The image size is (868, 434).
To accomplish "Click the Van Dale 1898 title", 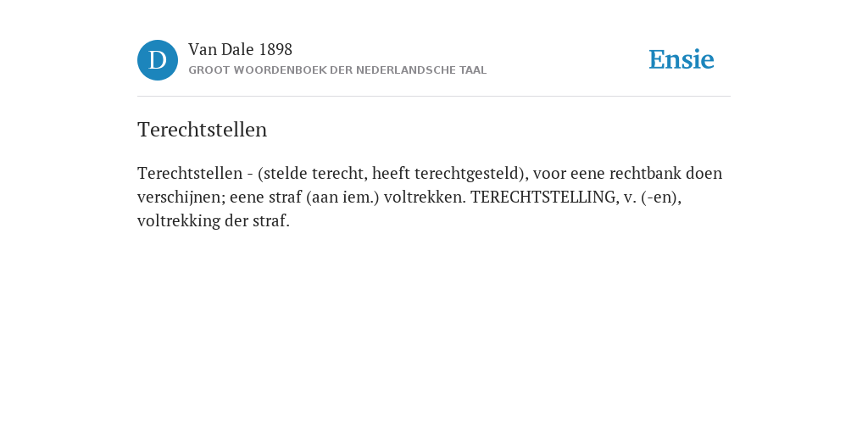I will 240,50.
